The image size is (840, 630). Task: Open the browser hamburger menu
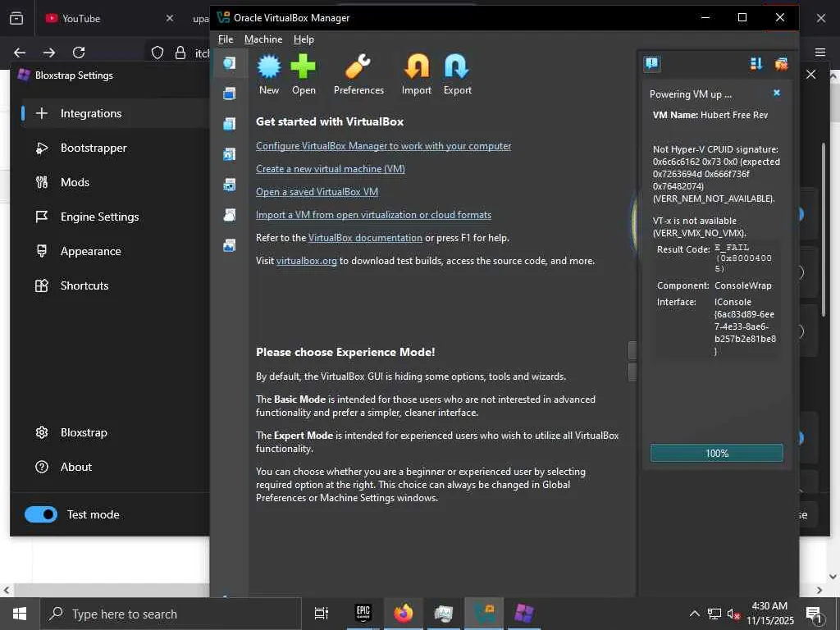pyautogui.click(x=820, y=52)
